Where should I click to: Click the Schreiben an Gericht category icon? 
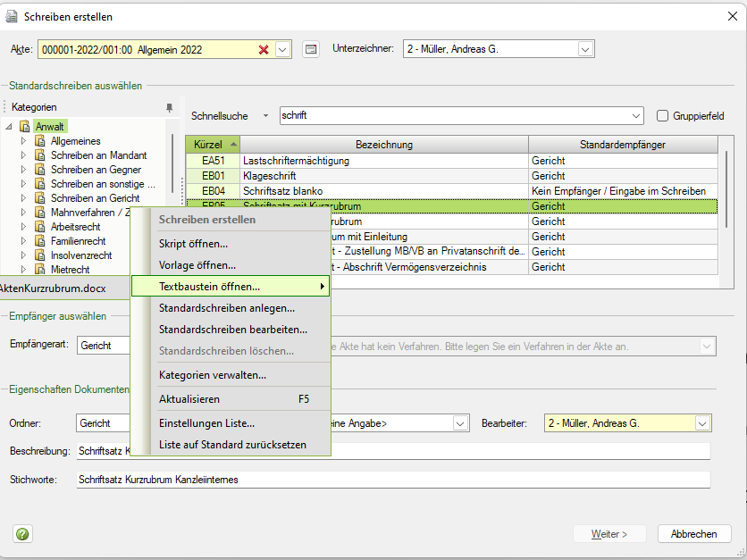[x=39, y=198]
